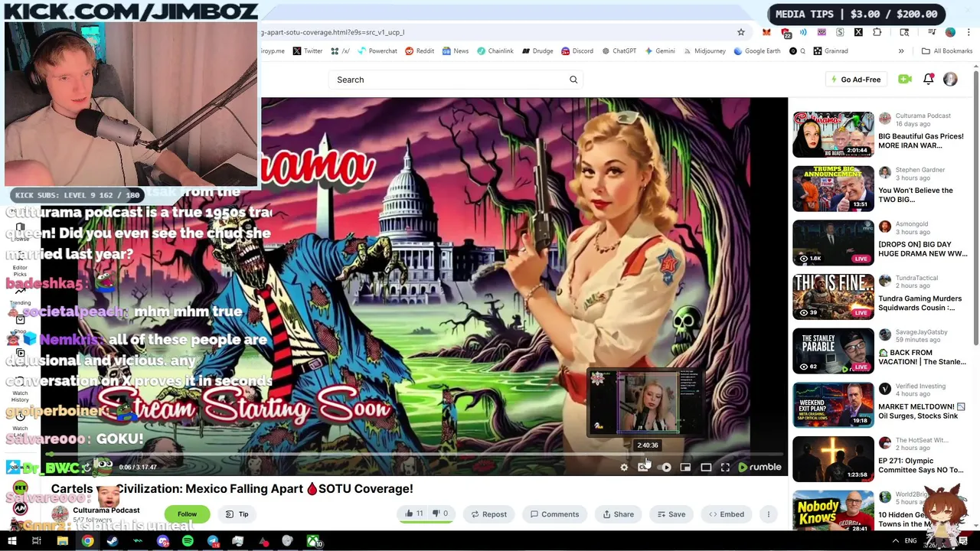Screen dimensions: 980x551
Task: Open the Reddit bookmark
Action: tap(420, 51)
